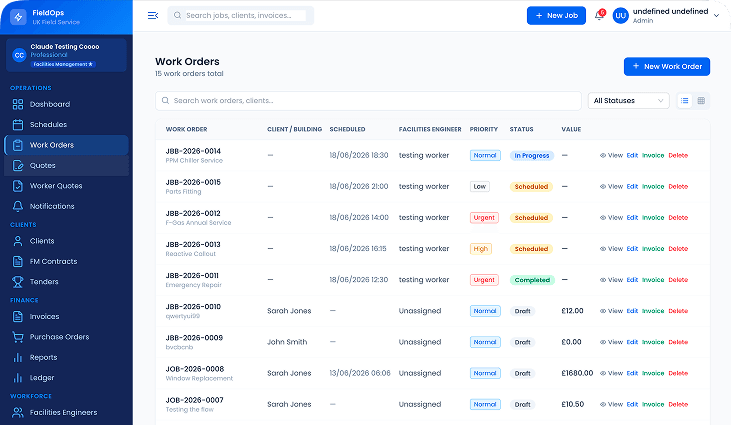Click the Facilities Management plan badge
The width and height of the screenshot is (731, 425).
(x=63, y=64)
